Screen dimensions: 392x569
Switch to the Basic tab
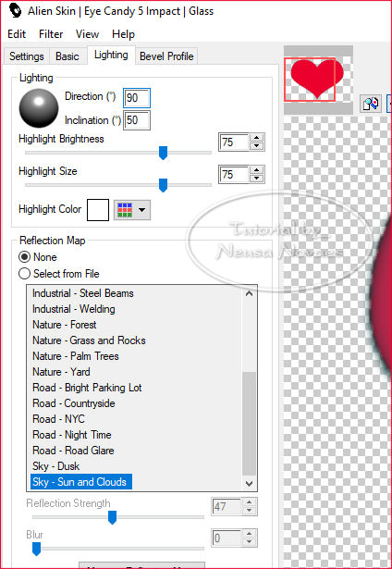pos(67,56)
